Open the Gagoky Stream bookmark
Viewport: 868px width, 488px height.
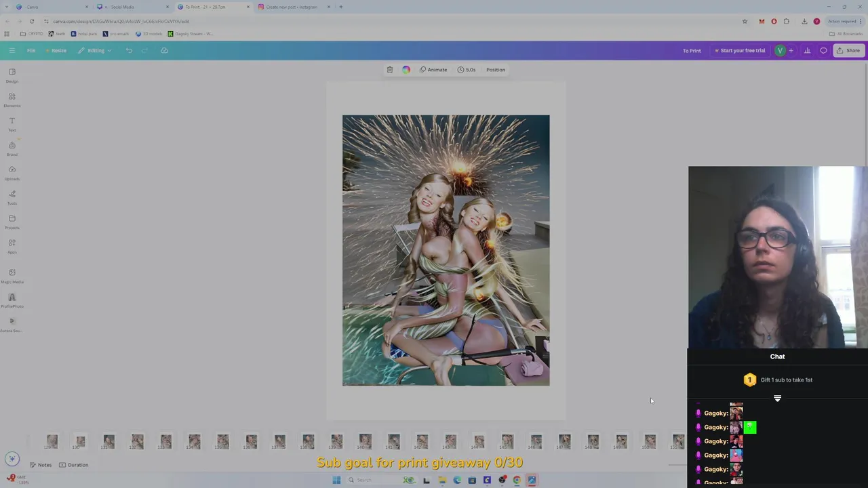[x=191, y=34]
